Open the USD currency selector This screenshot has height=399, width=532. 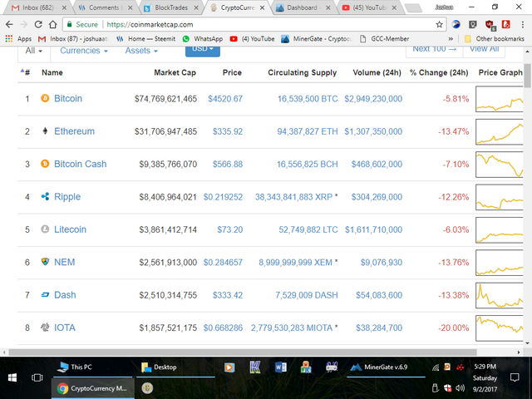(203, 52)
